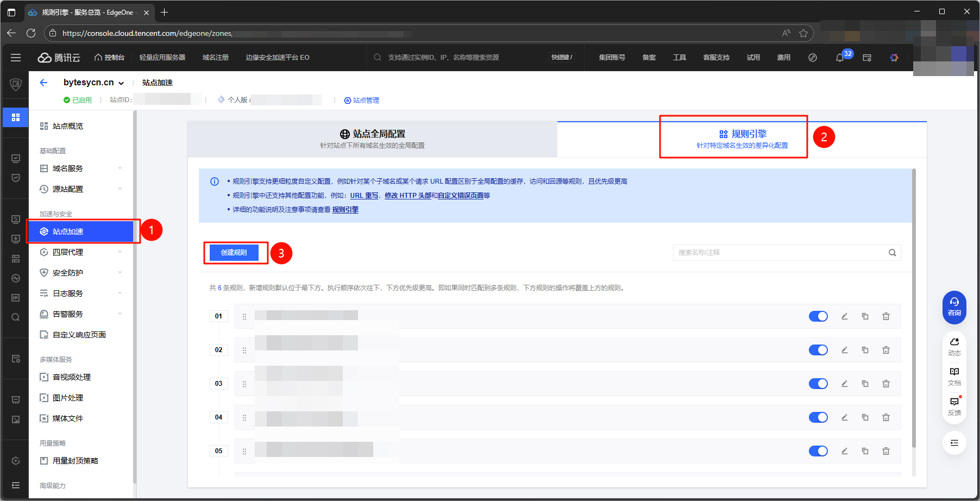The width and height of the screenshot is (980, 501).
Task: Open 修改 HTTP 头部 link
Action: pyautogui.click(x=408, y=196)
